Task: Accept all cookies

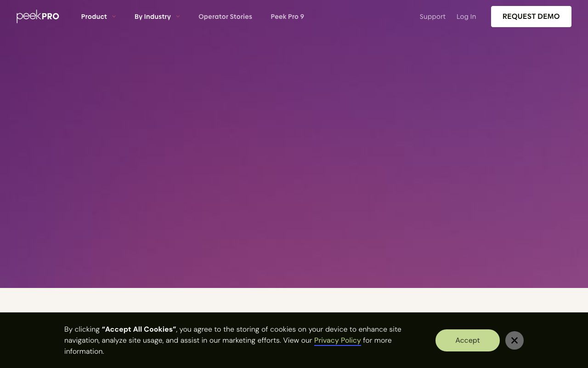Action: pyautogui.click(x=468, y=340)
